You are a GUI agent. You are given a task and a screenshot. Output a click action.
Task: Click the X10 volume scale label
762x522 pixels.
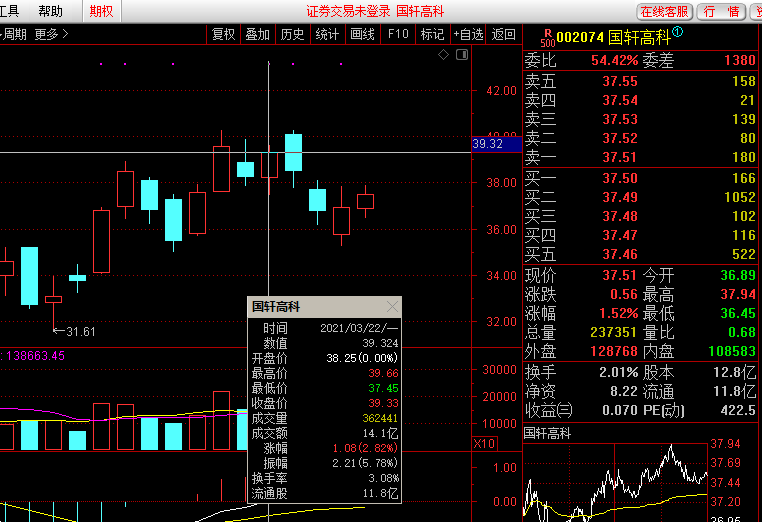pyautogui.click(x=484, y=444)
